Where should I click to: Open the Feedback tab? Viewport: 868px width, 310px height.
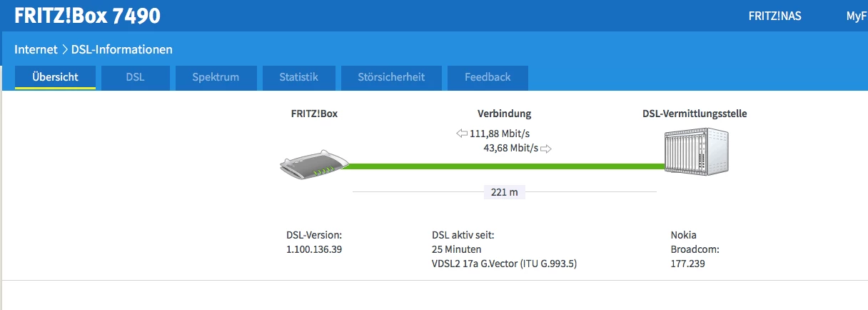[x=488, y=77]
